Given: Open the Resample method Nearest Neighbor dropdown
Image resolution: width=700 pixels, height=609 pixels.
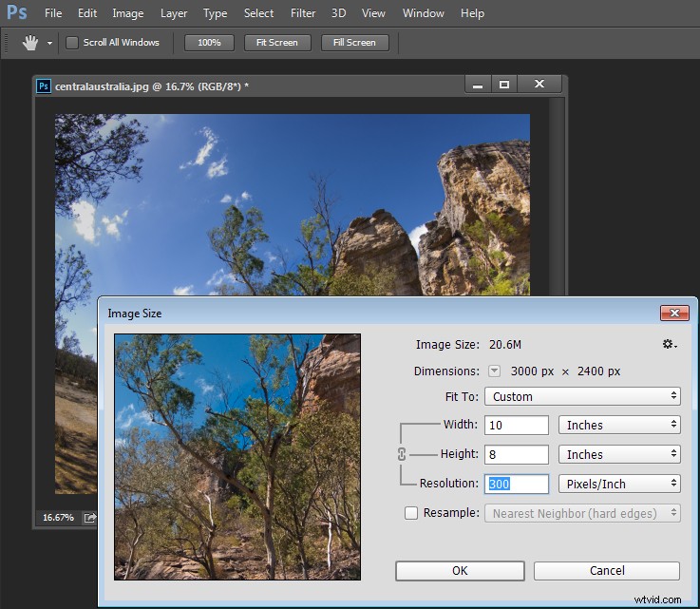Looking at the screenshot, I should point(582,513).
